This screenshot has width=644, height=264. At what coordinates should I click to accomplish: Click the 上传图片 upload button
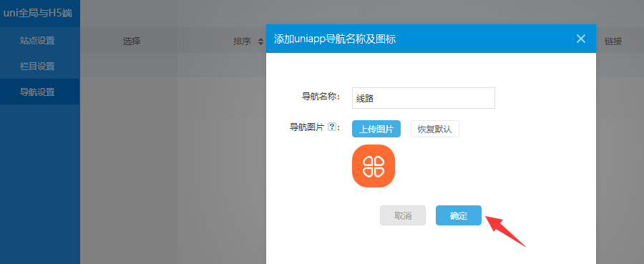376,129
